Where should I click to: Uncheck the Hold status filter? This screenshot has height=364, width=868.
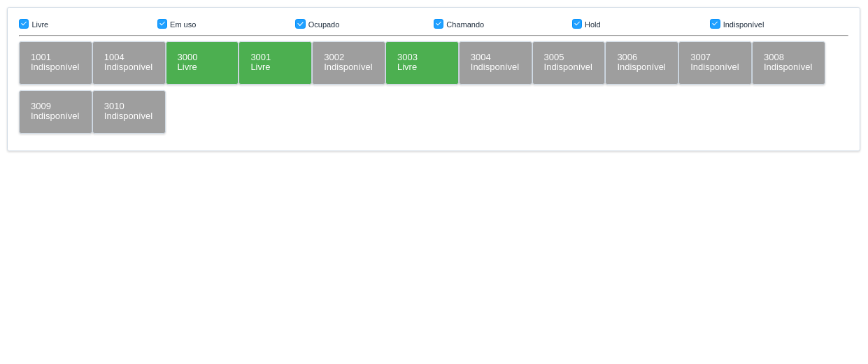pyautogui.click(x=577, y=24)
